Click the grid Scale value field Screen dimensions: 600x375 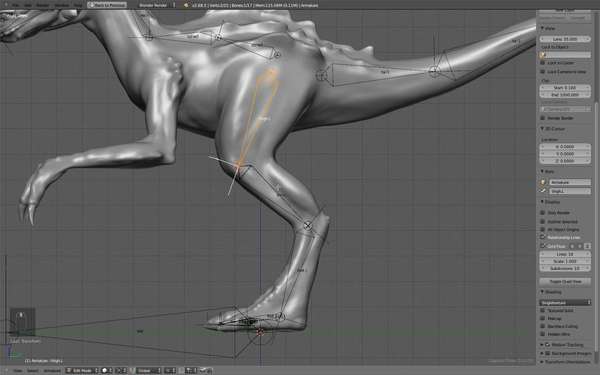pos(565,261)
